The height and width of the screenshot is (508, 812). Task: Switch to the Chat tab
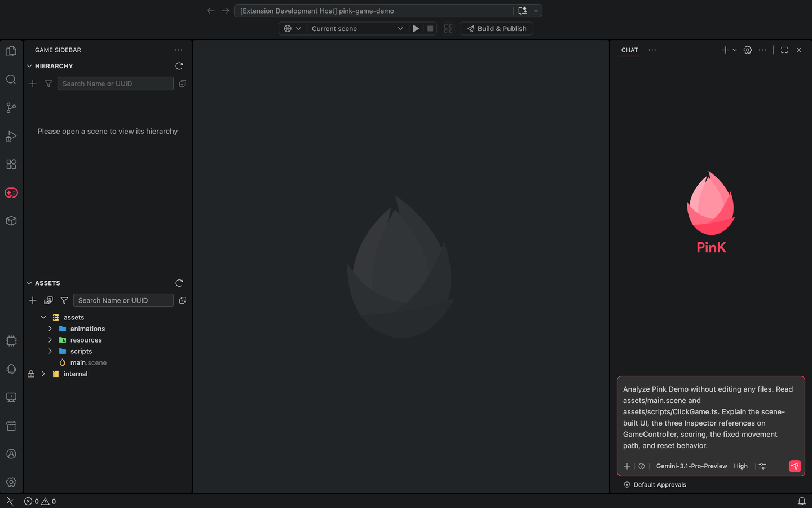(630, 50)
